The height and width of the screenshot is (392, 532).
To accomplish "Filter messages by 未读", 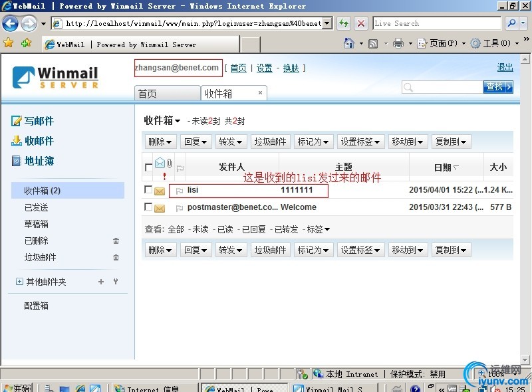I will tap(201, 229).
